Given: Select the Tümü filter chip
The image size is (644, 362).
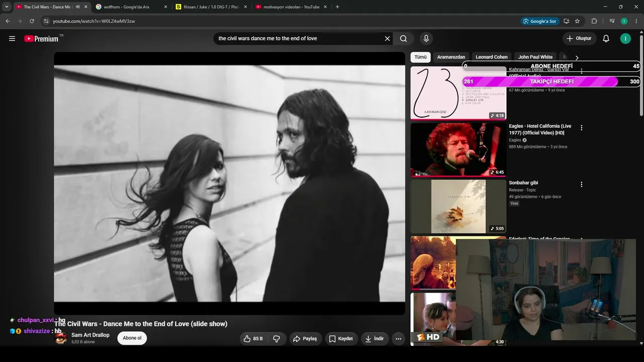Looking at the screenshot, I should pos(420,57).
